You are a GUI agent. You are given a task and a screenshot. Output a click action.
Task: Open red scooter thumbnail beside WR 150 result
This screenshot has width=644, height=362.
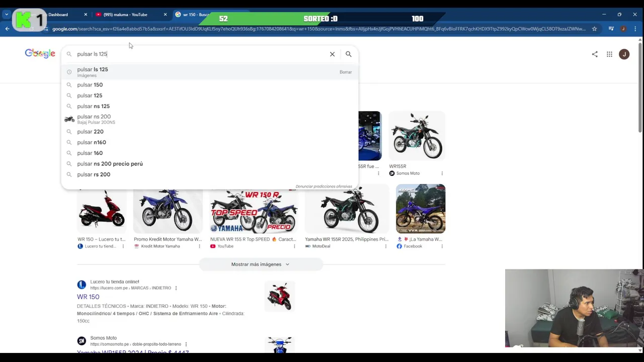[x=280, y=296]
